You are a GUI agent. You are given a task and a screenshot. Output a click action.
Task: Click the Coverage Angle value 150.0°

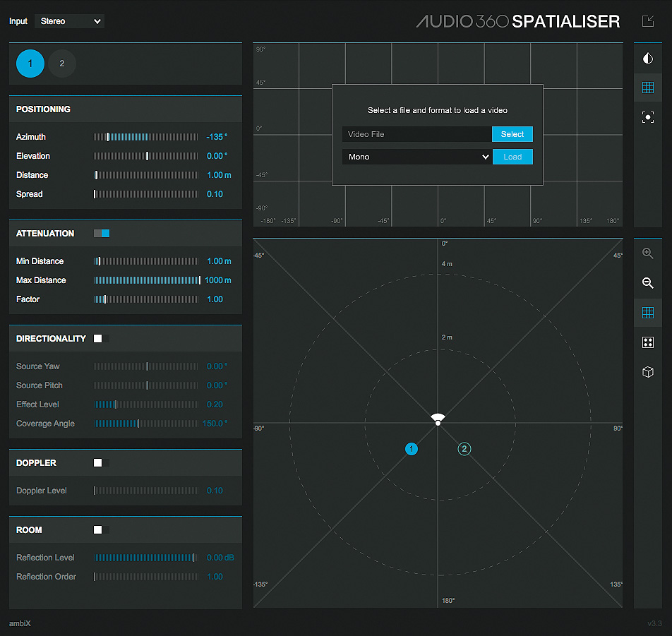tap(215, 424)
